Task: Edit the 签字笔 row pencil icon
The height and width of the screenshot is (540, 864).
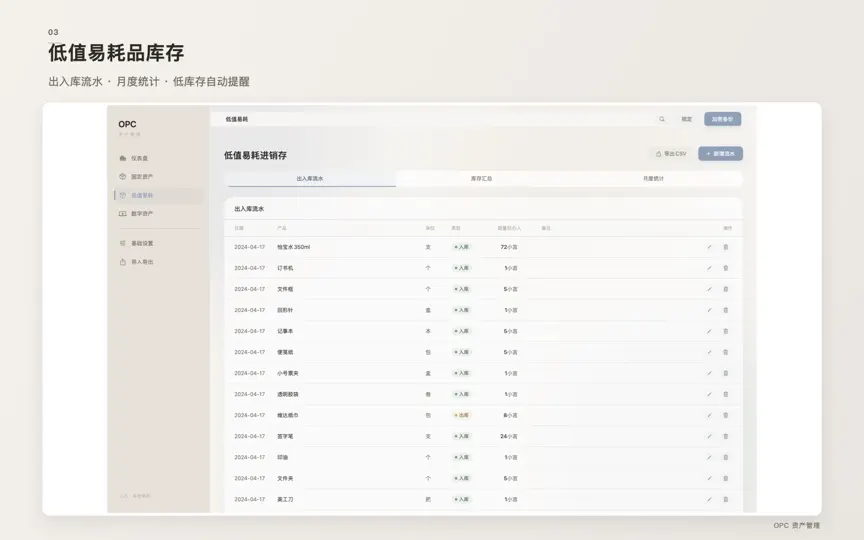Action: [x=709, y=436]
